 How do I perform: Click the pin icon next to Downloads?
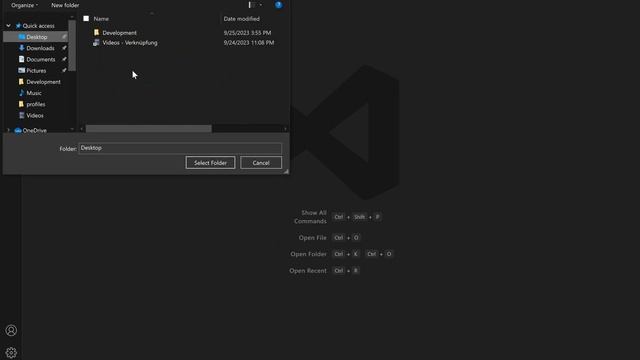(x=64, y=48)
